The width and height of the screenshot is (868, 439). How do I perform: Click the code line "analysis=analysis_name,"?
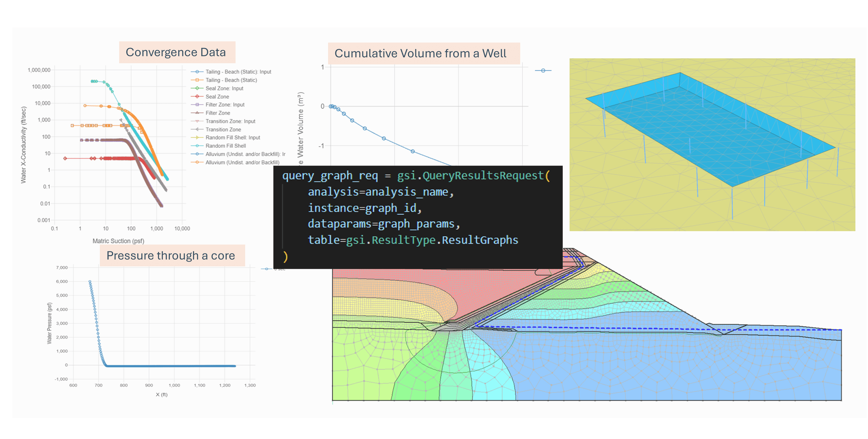(x=381, y=192)
